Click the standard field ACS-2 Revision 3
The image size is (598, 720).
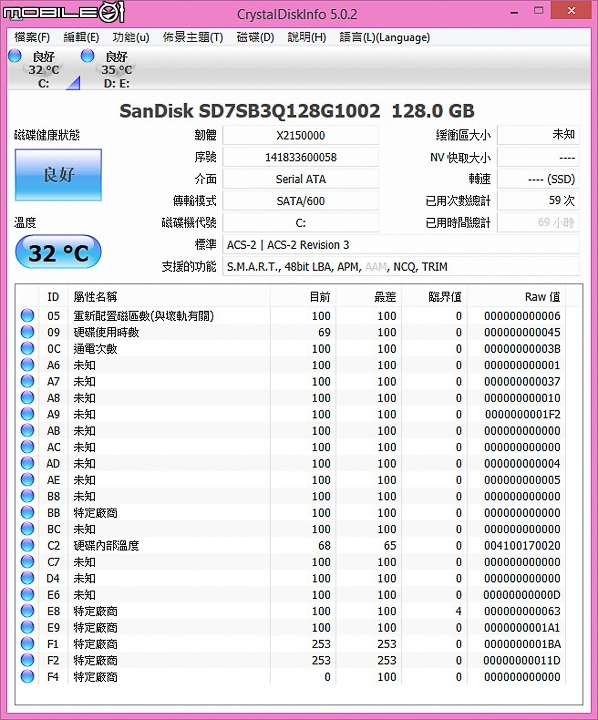401,245
